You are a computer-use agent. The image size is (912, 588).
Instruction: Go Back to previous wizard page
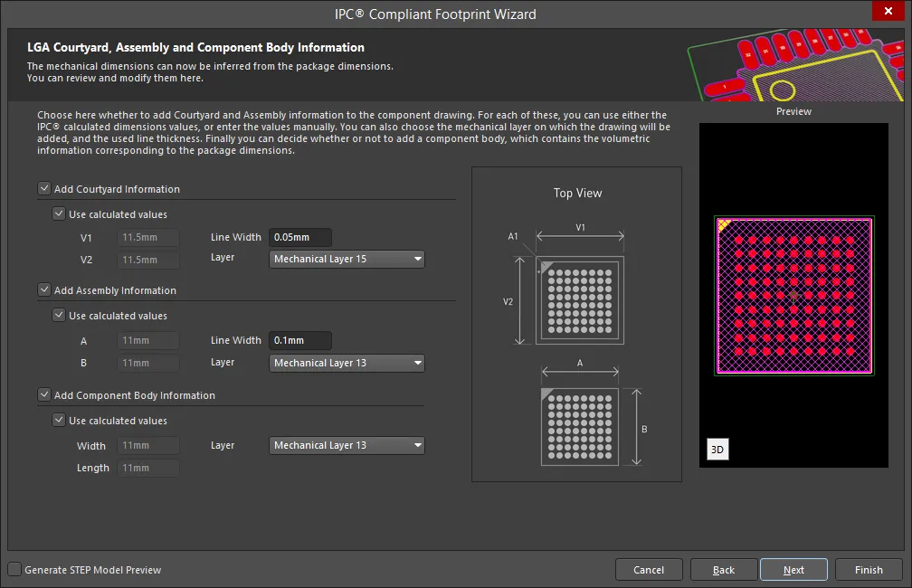tap(724, 570)
